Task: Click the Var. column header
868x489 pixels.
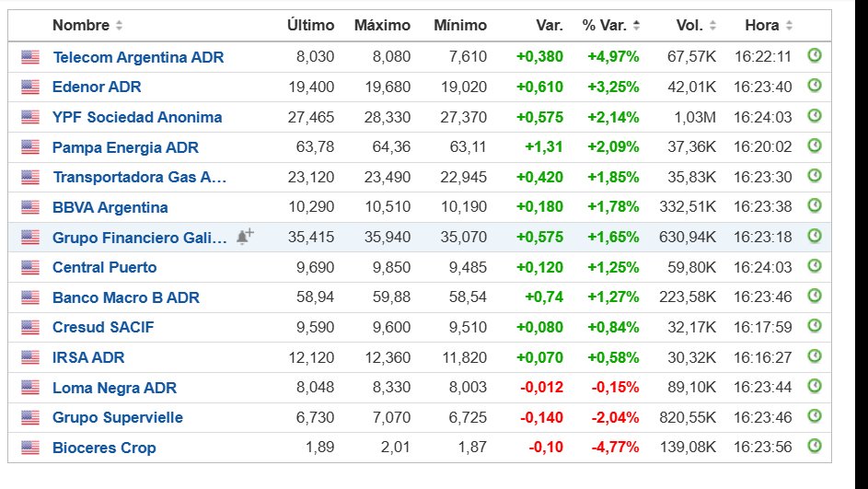Action: pyautogui.click(x=550, y=26)
